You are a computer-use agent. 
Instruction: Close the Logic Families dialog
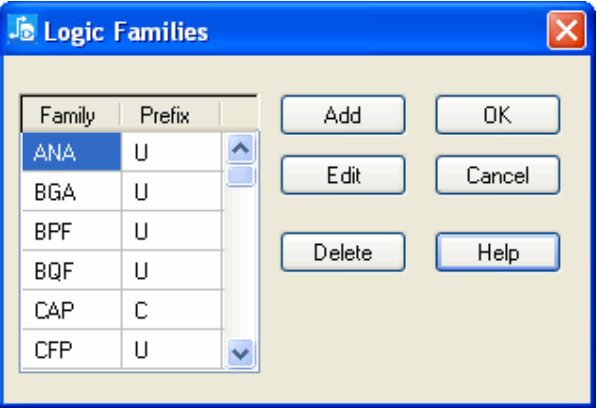coord(566,30)
